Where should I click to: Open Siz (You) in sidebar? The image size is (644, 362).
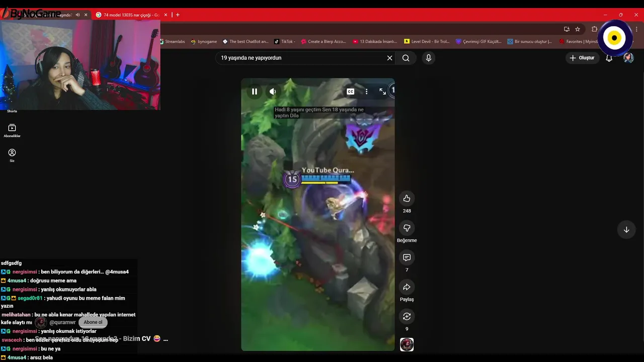pyautogui.click(x=12, y=155)
